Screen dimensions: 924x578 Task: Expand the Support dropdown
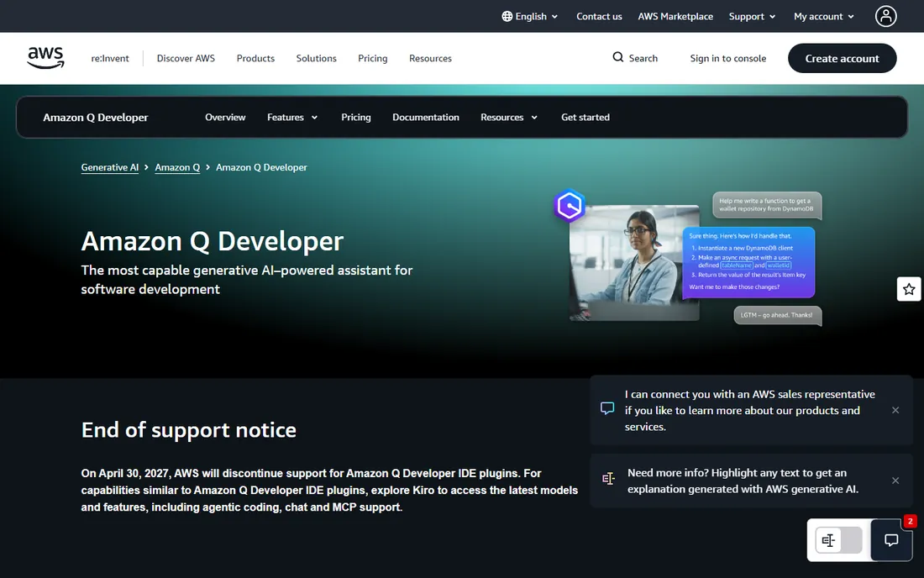coord(752,16)
